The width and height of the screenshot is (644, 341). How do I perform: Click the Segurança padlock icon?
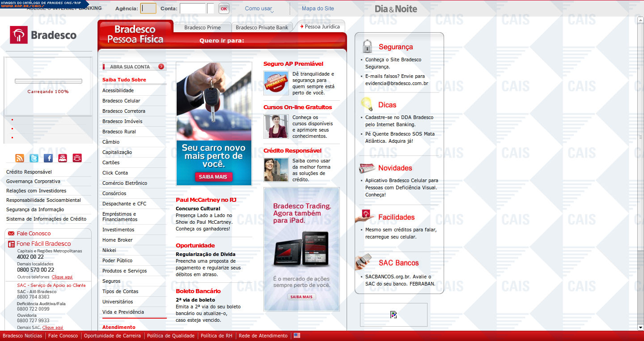[x=367, y=46]
